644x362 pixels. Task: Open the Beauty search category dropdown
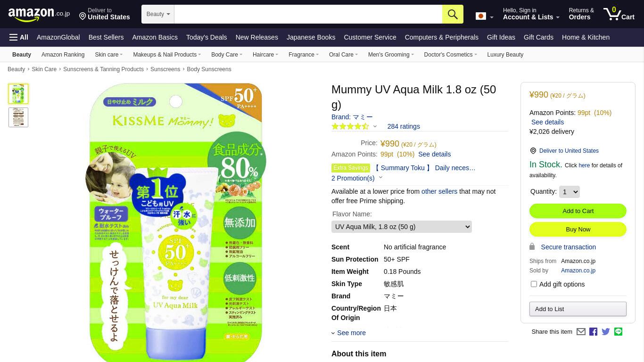158,14
